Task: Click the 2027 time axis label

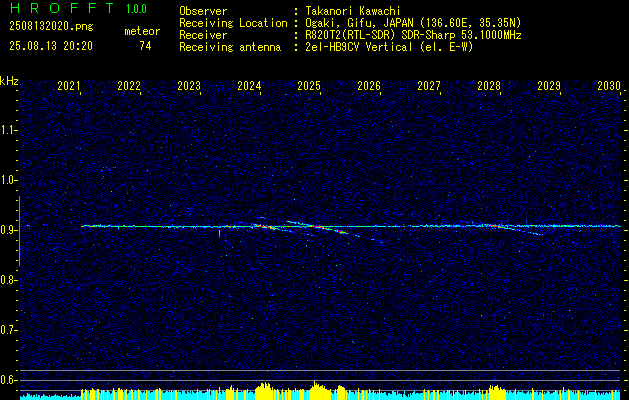Action: pos(429,85)
